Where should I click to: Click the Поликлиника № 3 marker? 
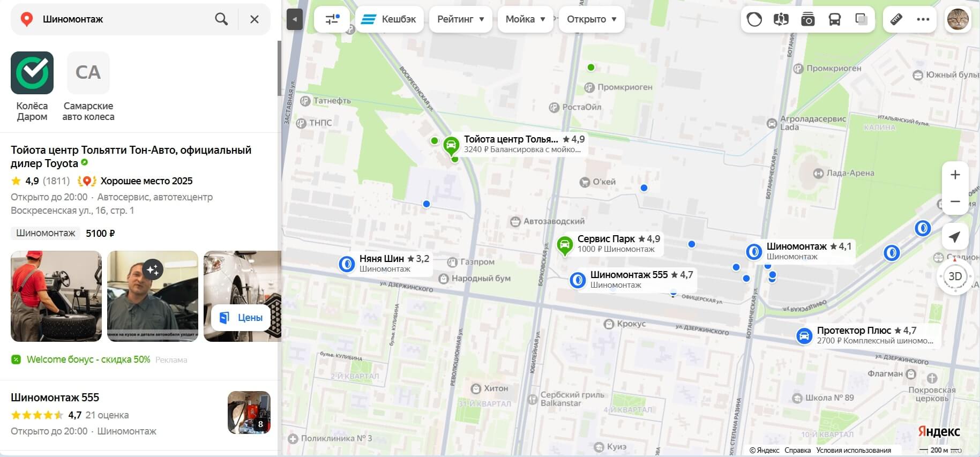[293, 439]
